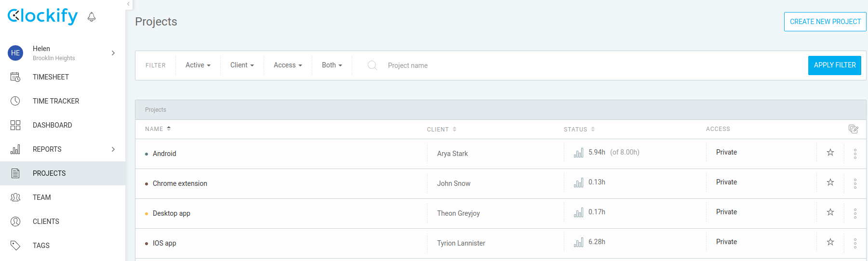The height and width of the screenshot is (261, 868).
Task: Click the bar chart icon for Android project
Action: [578, 153]
